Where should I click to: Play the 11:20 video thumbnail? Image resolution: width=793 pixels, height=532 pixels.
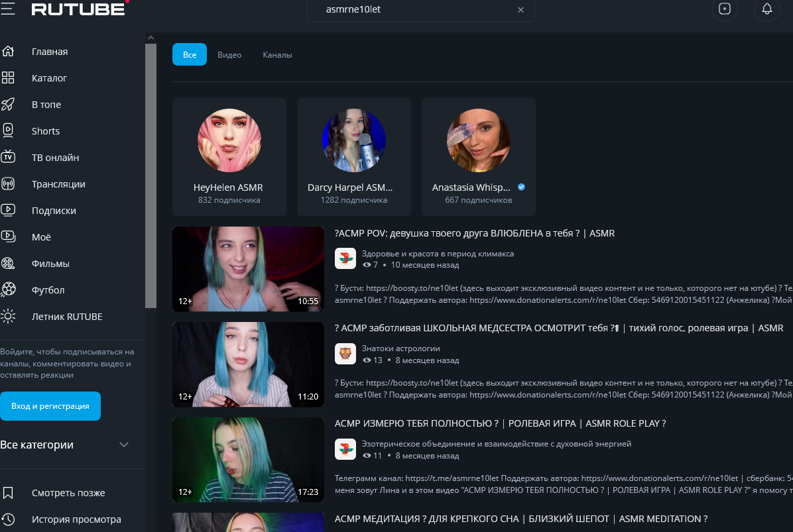pyautogui.click(x=249, y=364)
